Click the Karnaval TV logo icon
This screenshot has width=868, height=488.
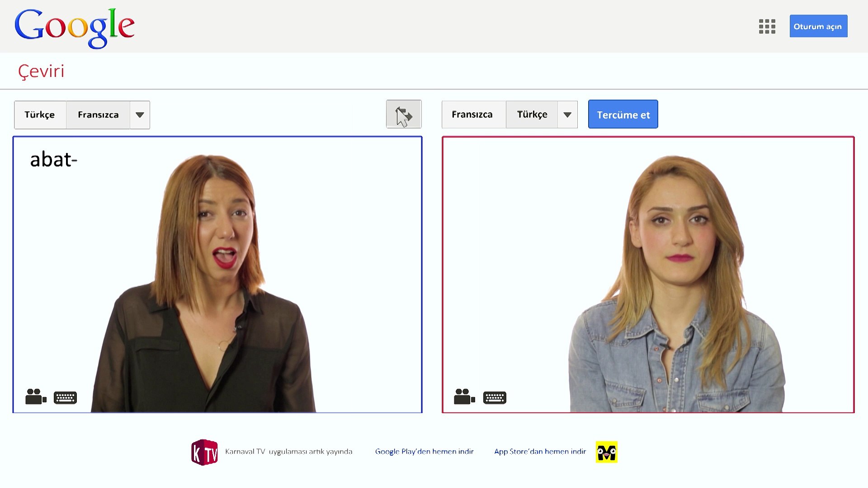pos(204,452)
